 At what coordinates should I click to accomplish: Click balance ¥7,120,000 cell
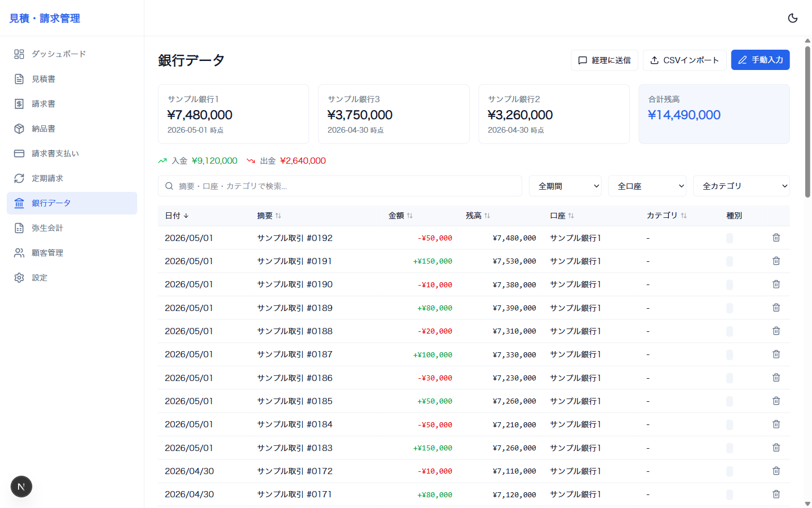point(514,495)
